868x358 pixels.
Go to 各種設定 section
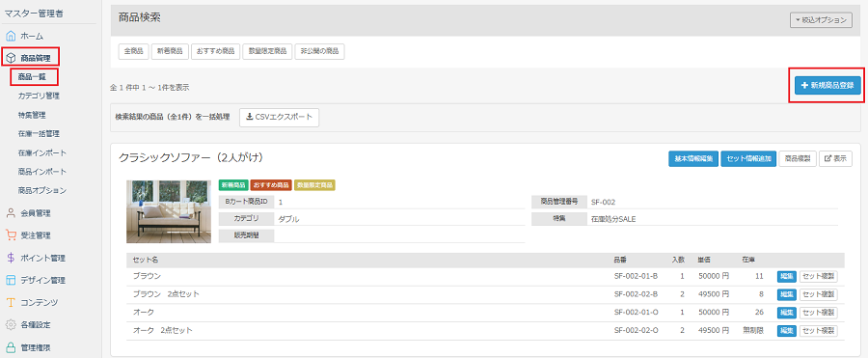tap(36, 325)
